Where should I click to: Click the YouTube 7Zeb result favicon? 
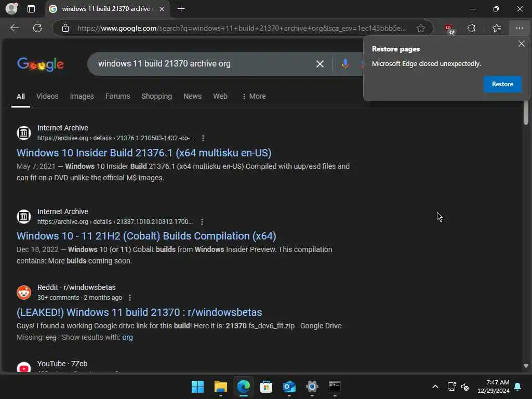point(24,368)
